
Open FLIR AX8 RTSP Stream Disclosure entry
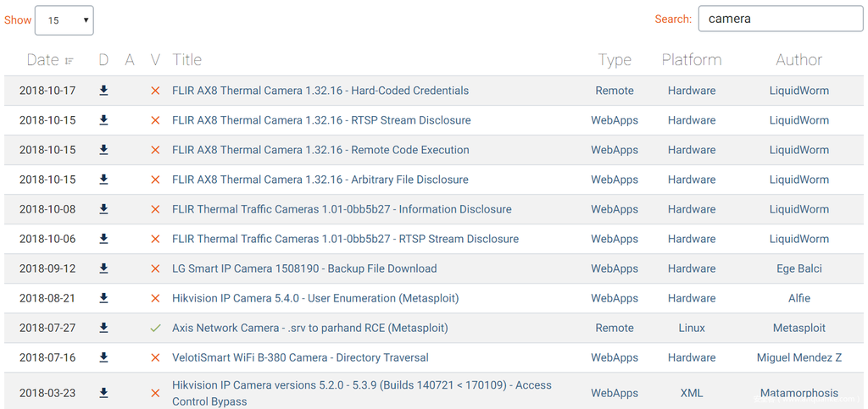[x=321, y=120]
